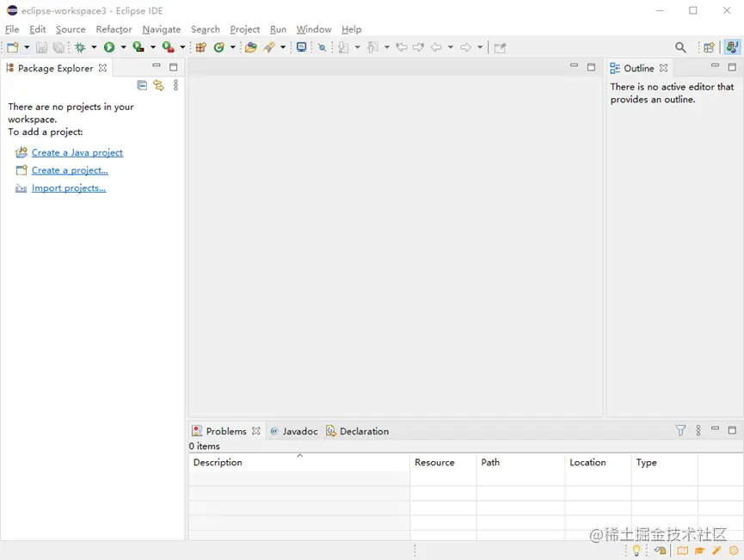The image size is (744, 560).
Task: Open the Project menu
Action: point(245,29)
